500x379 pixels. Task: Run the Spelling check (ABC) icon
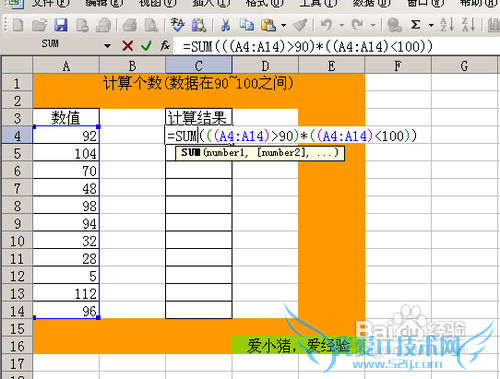[177, 25]
